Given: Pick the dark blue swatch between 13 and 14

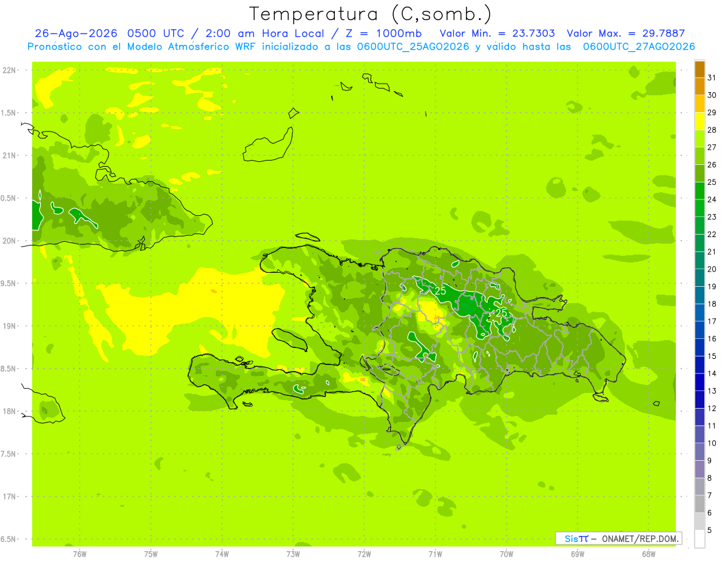Looking at the screenshot, I should (x=699, y=382).
